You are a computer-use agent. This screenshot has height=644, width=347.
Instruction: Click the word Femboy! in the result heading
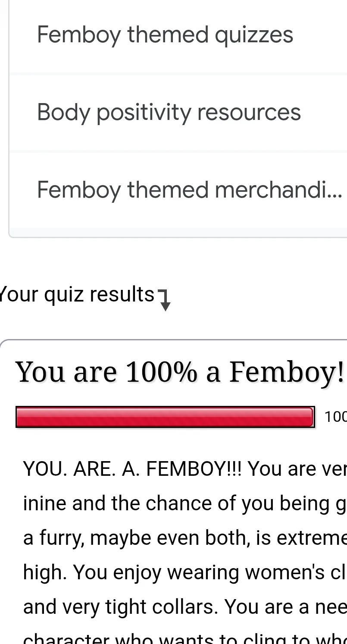[287, 372]
